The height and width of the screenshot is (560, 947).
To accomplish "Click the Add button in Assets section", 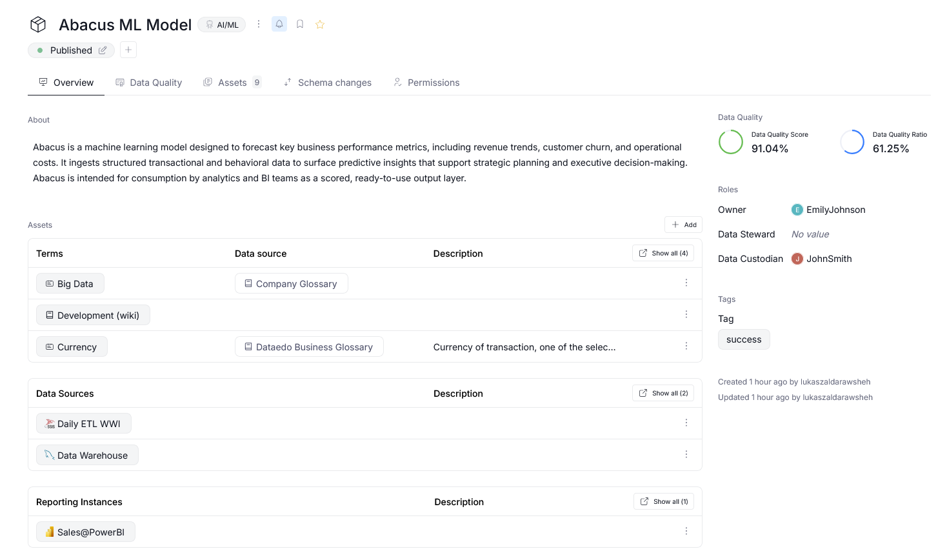I will [x=684, y=225].
